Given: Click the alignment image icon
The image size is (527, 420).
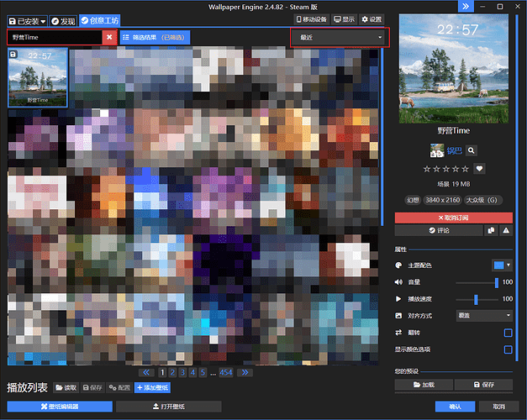Looking at the screenshot, I should point(398,316).
